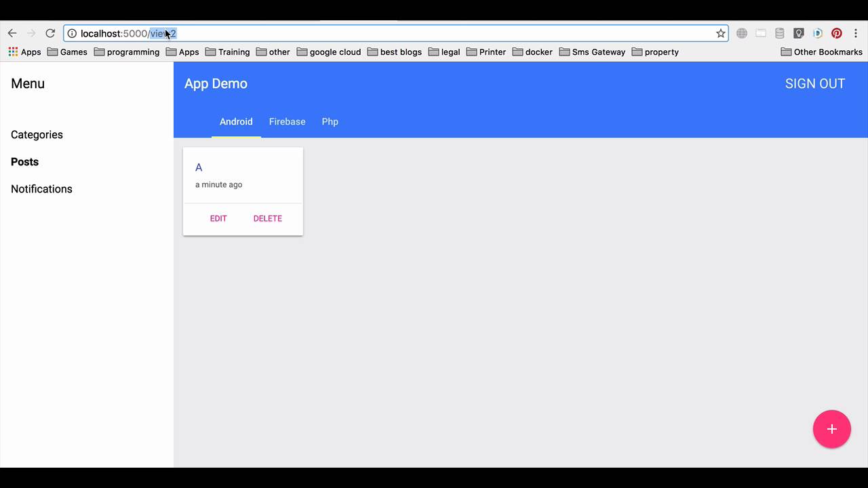Viewport: 868px width, 488px height.
Task: Reload the current page
Action: 50,33
